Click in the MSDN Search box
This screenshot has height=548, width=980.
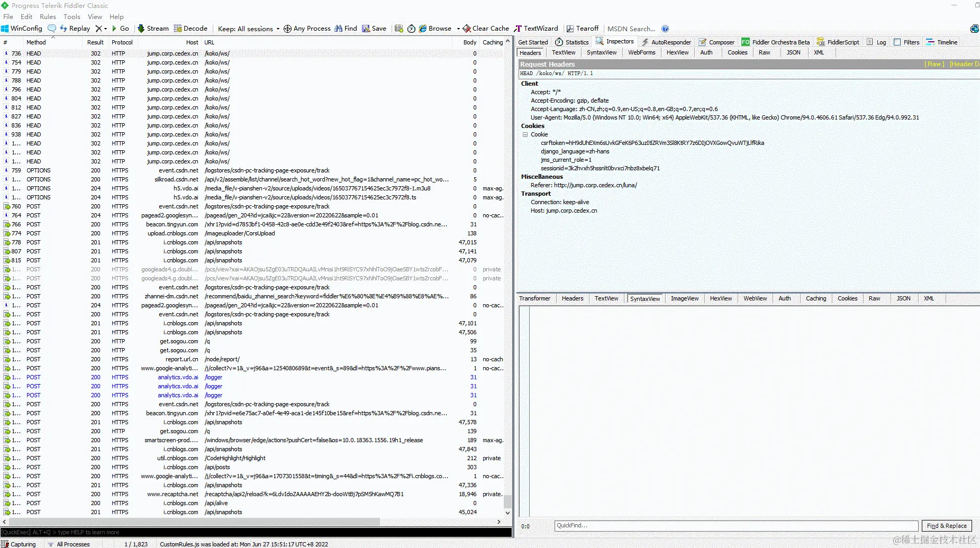632,29
